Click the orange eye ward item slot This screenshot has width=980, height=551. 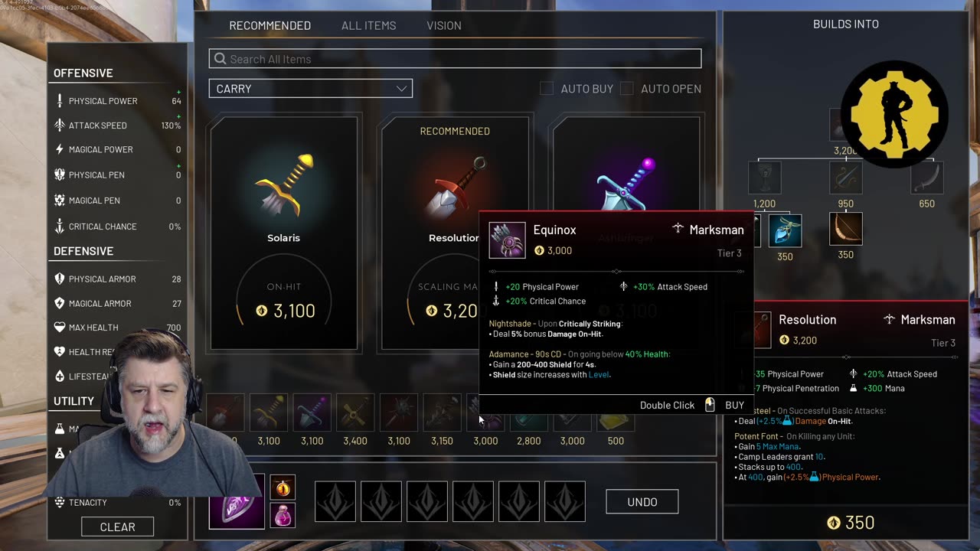coord(283,487)
